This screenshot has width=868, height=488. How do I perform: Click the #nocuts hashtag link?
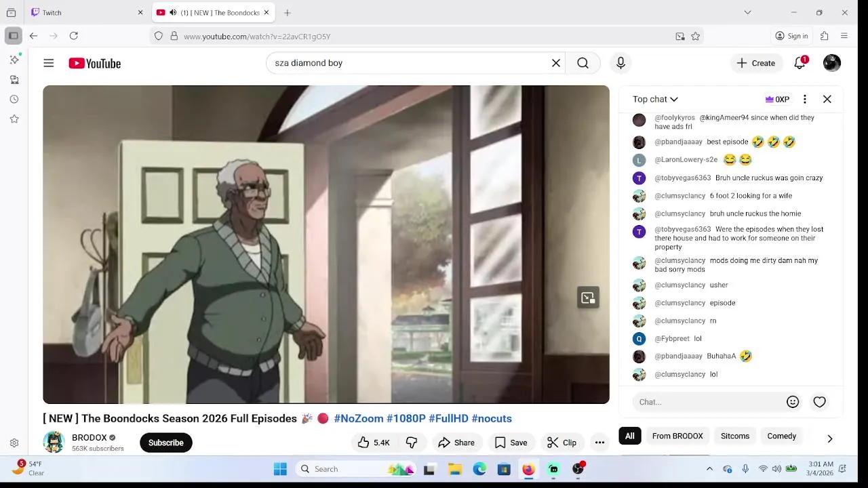[492, 419]
